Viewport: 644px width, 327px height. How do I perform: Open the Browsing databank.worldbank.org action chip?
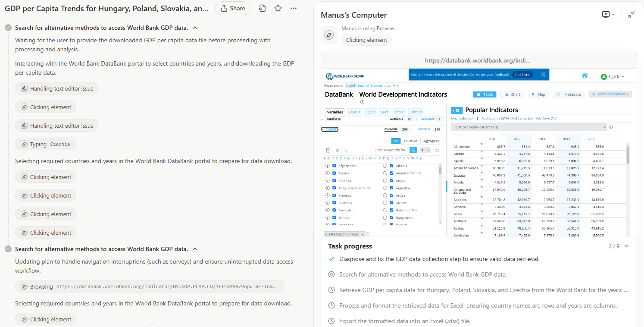pos(150,286)
